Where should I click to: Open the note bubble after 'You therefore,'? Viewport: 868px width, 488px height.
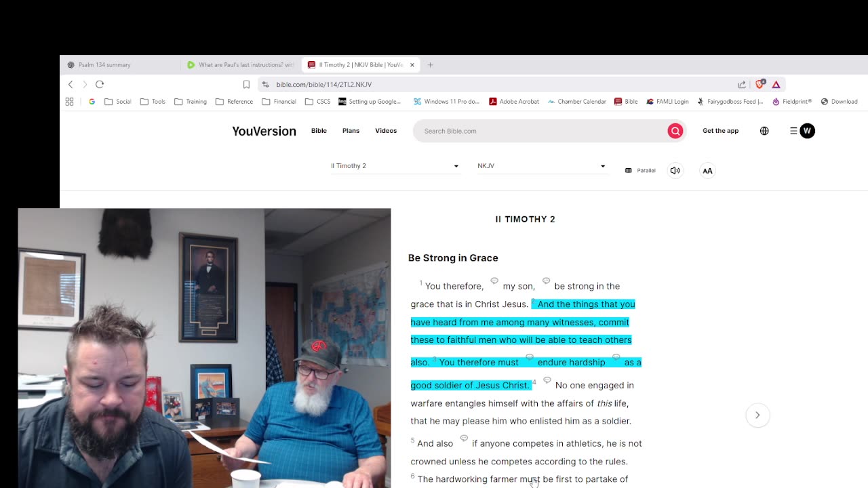494,281
